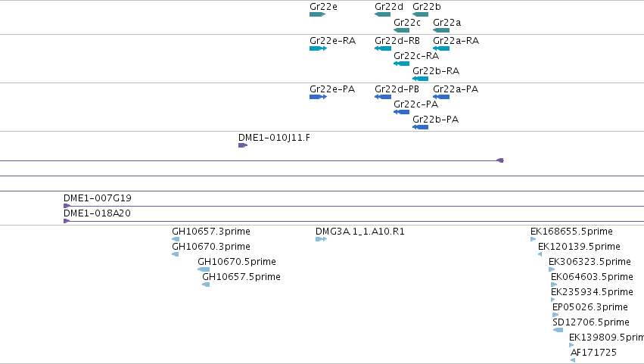Click the Gr22b-RA label text
644x364 pixels.
coord(436,71)
